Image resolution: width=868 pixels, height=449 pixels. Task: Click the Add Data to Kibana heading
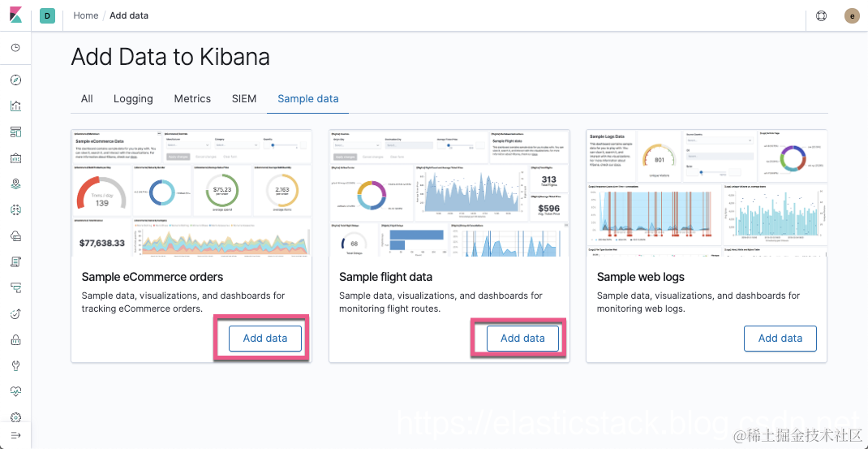[x=170, y=57]
